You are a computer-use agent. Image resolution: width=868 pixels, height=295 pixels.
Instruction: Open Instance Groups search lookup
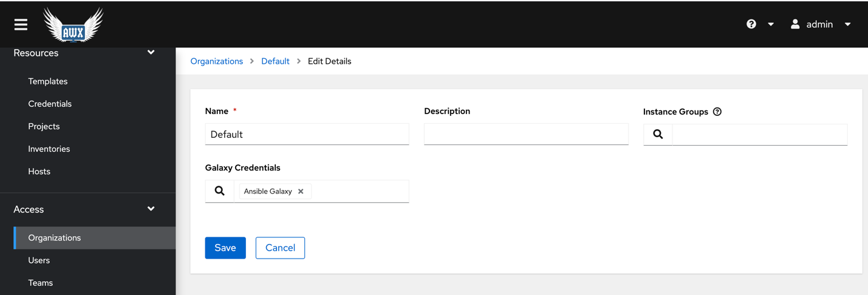click(x=658, y=135)
